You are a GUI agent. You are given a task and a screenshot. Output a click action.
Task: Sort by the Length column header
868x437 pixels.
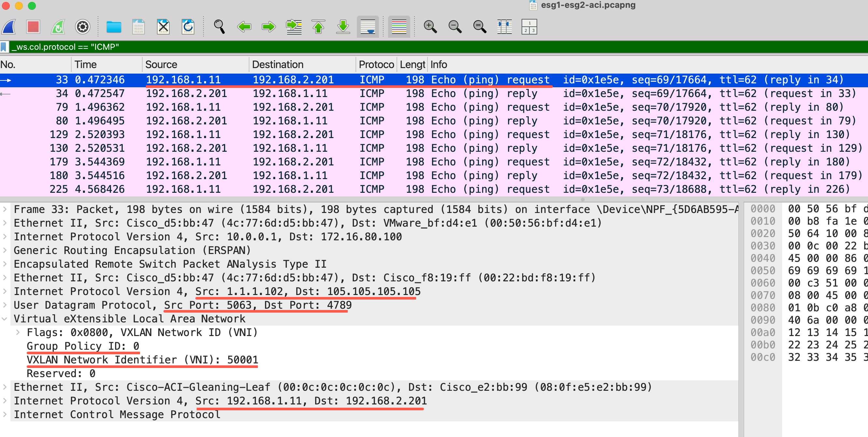tap(412, 64)
